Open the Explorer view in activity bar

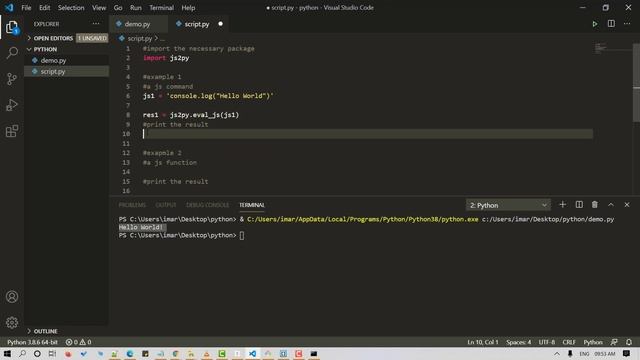pyautogui.click(x=12, y=28)
